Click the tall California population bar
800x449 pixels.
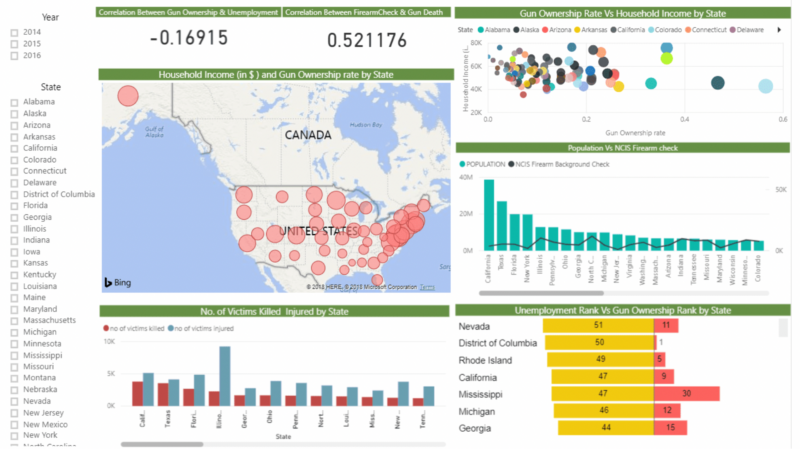click(489, 215)
